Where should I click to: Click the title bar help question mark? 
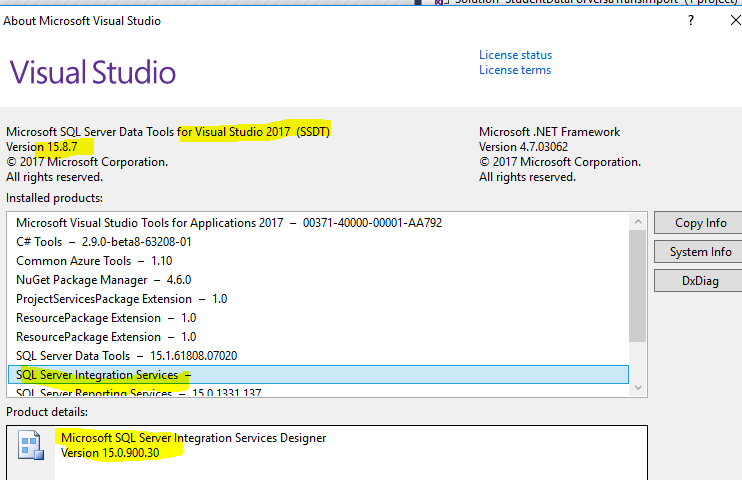coord(689,21)
